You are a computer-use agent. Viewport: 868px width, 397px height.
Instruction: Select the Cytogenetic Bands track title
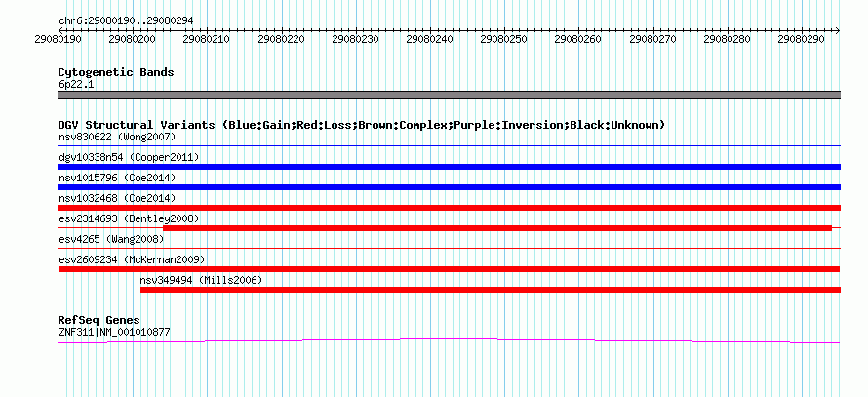click(x=116, y=72)
